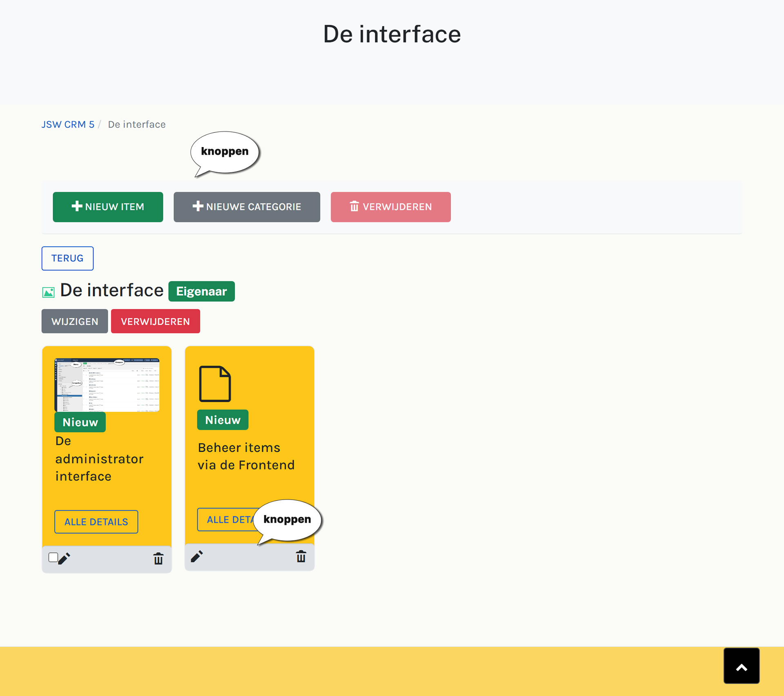
Task: Click trash icon on Beheer items card
Action: coord(301,556)
